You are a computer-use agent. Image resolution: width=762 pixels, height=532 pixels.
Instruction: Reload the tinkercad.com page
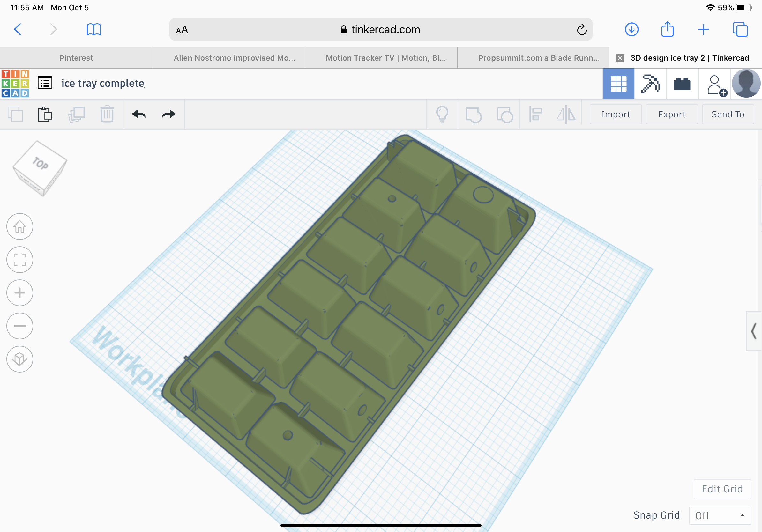tap(581, 30)
